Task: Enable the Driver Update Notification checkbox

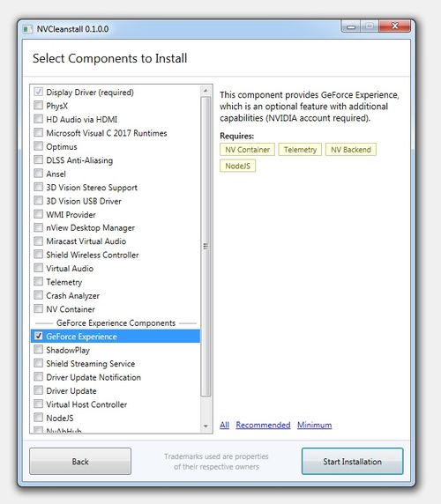Action: (x=38, y=376)
